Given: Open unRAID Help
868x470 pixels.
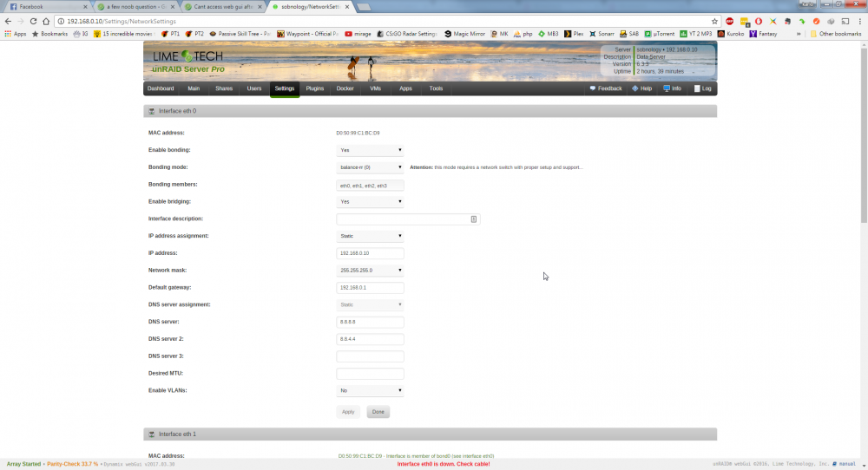Looking at the screenshot, I should coord(641,88).
